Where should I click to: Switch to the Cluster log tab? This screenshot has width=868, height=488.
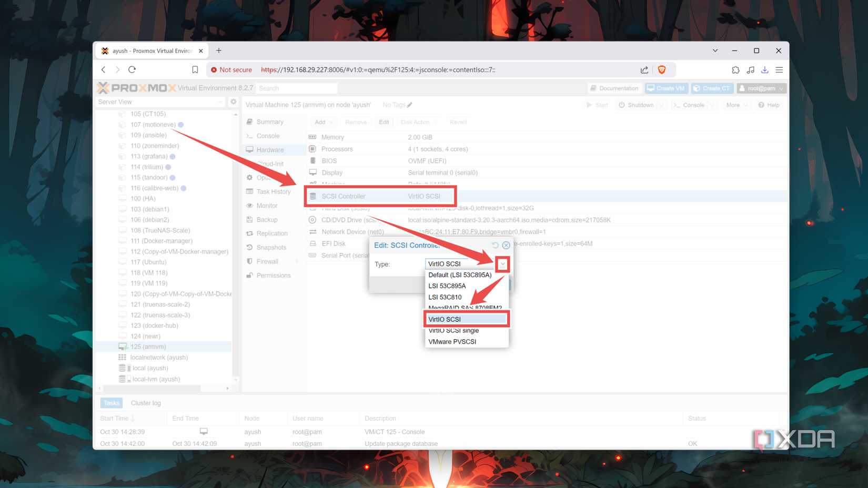point(146,403)
